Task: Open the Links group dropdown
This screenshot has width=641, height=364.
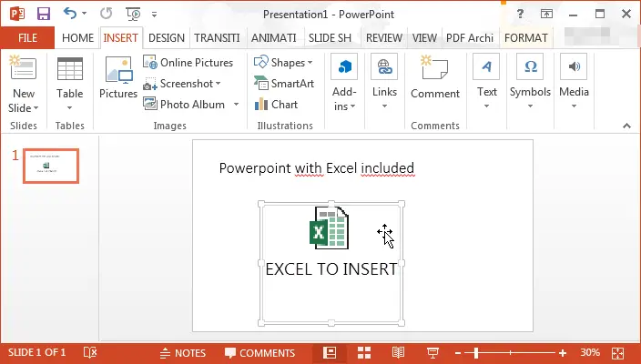Action: click(384, 82)
